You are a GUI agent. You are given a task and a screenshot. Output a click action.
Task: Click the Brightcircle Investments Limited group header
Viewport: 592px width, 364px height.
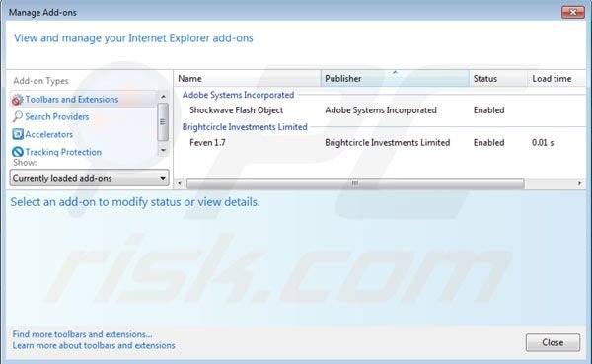point(245,127)
